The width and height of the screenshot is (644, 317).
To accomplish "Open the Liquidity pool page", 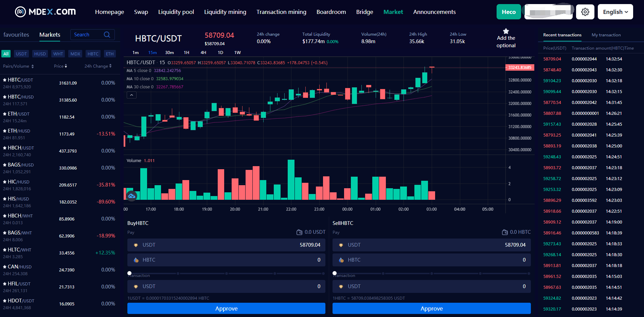I will tap(176, 12).
